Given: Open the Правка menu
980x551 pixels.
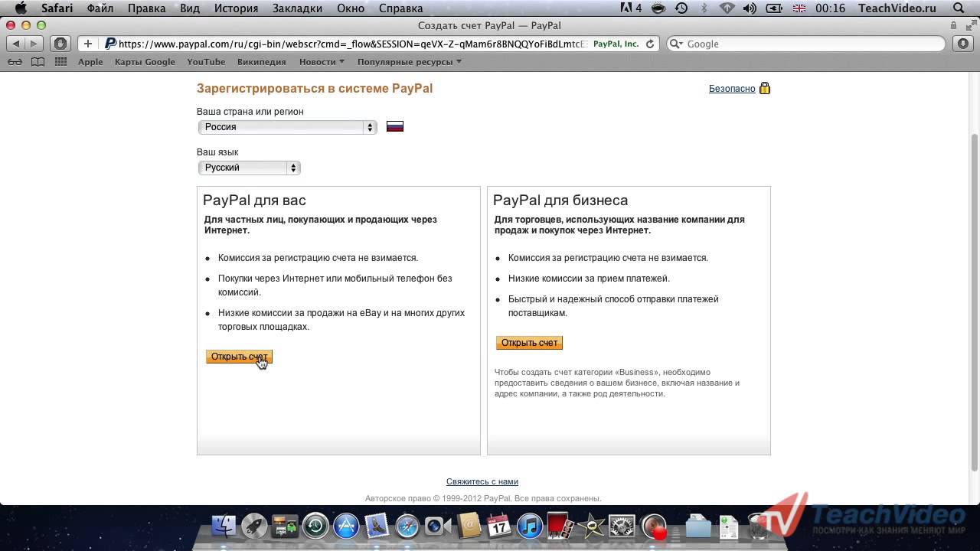Looking at the screenshot, I should [147, 8].
